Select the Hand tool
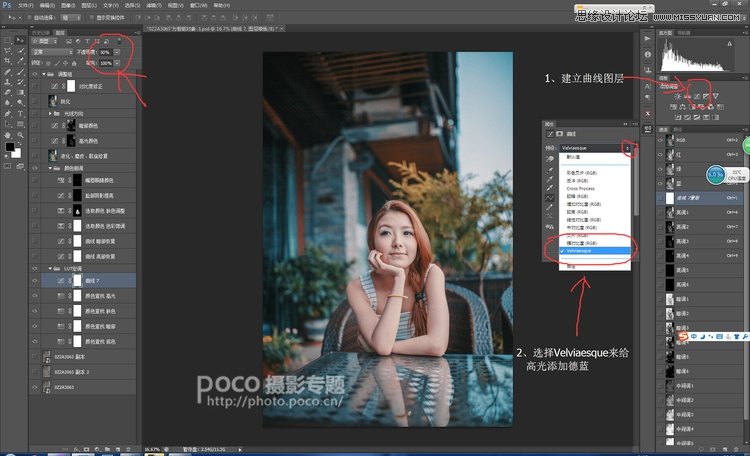The height and width of the screenshot is (456, 750). 8,135
